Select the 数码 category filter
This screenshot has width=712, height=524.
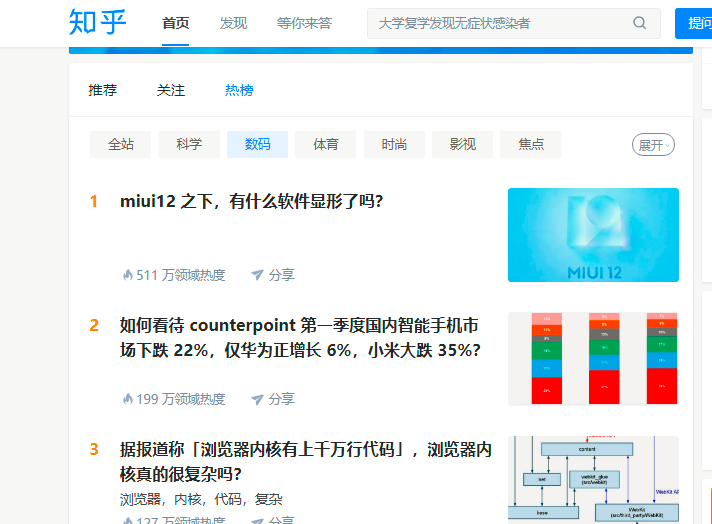pos(257,144)
